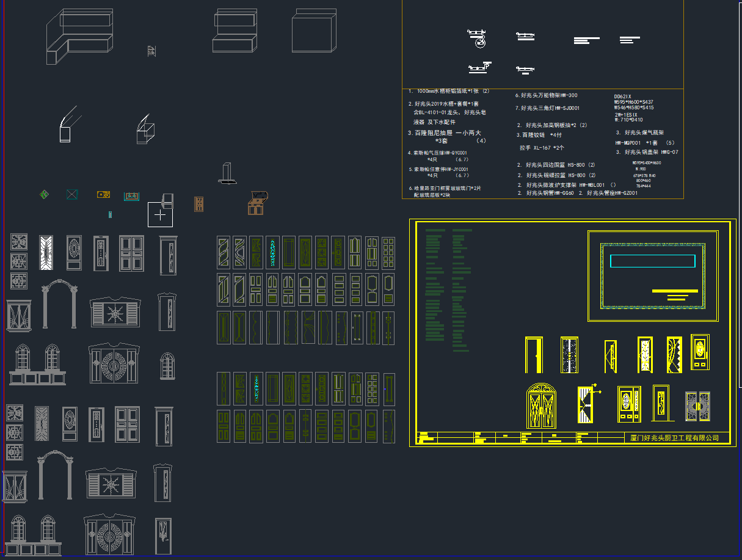The height and width of the screenshot is (560, 742).
Task: Select the orange cooktop symbol
Action: point(103,195)
